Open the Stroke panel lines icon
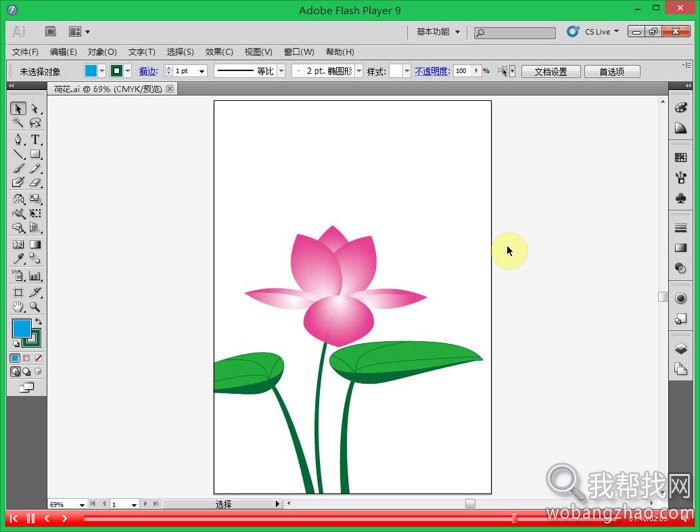The image size is (700, 532). 680,228
